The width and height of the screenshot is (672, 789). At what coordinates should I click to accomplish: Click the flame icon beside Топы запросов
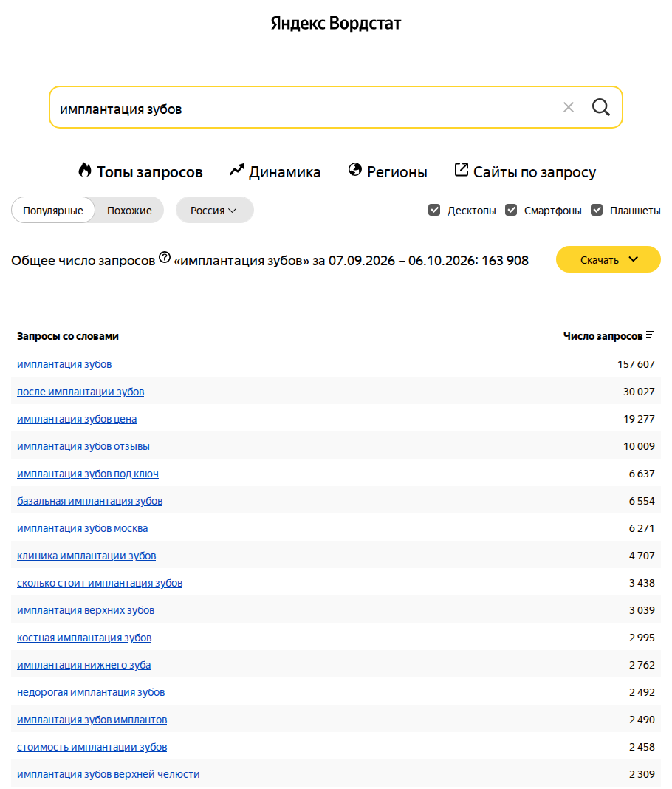click(84, 170)
